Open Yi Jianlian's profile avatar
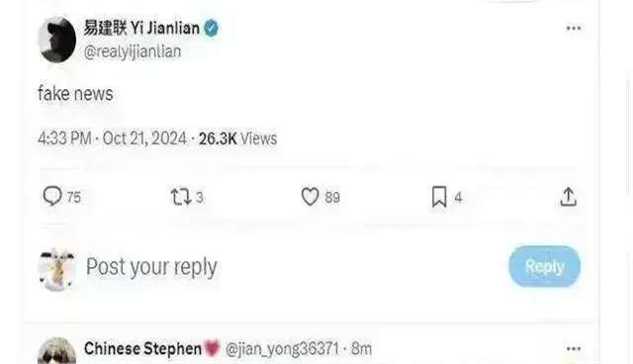Screen dimensions: 633x364 tap(57, 40)
